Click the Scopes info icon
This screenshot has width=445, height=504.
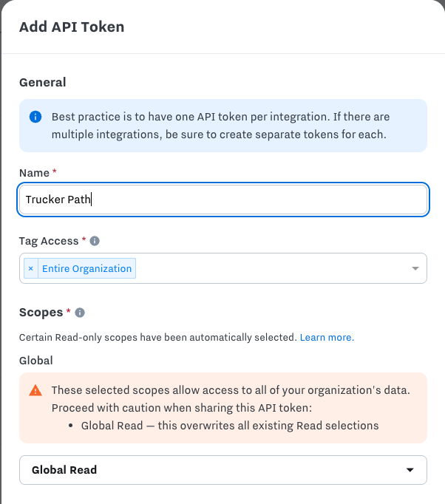tap(80, 313)
